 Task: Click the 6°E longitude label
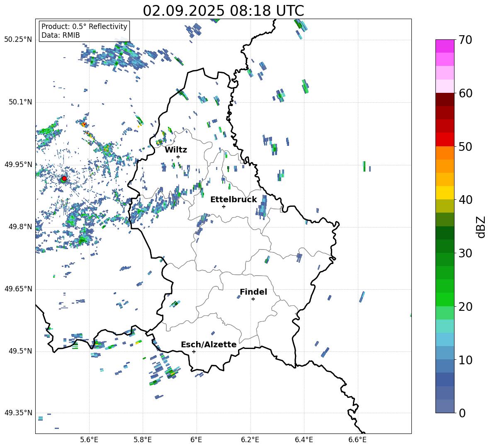196,440
